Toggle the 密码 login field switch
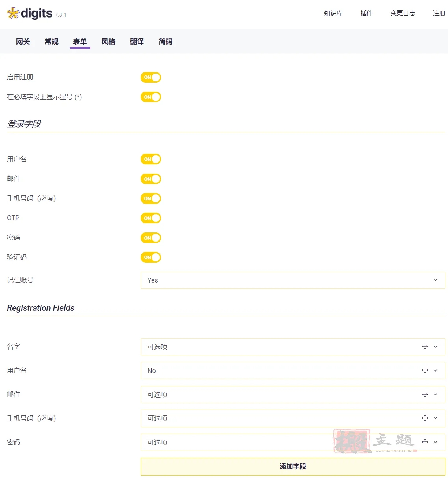The width and height of the screenshot is (448, 481). [151, 238]
